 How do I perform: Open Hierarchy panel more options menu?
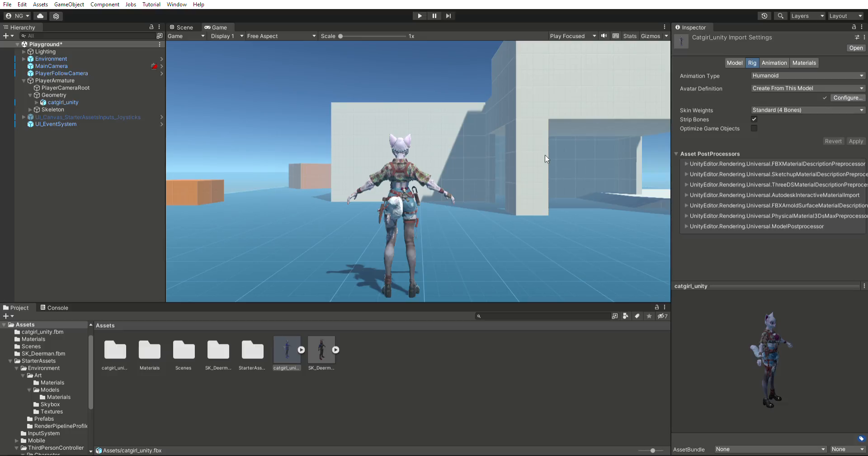159,27
